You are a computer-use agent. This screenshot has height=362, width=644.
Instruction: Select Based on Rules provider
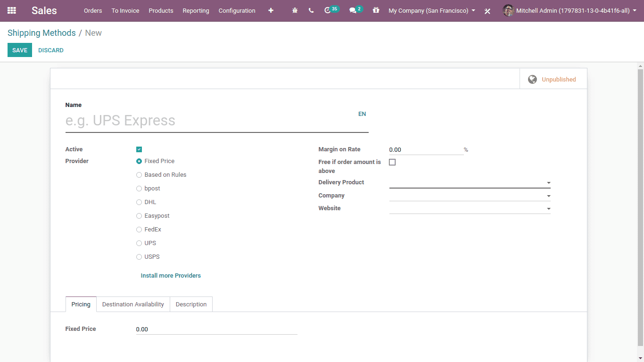pyautogui.click(x=139, y=175)
